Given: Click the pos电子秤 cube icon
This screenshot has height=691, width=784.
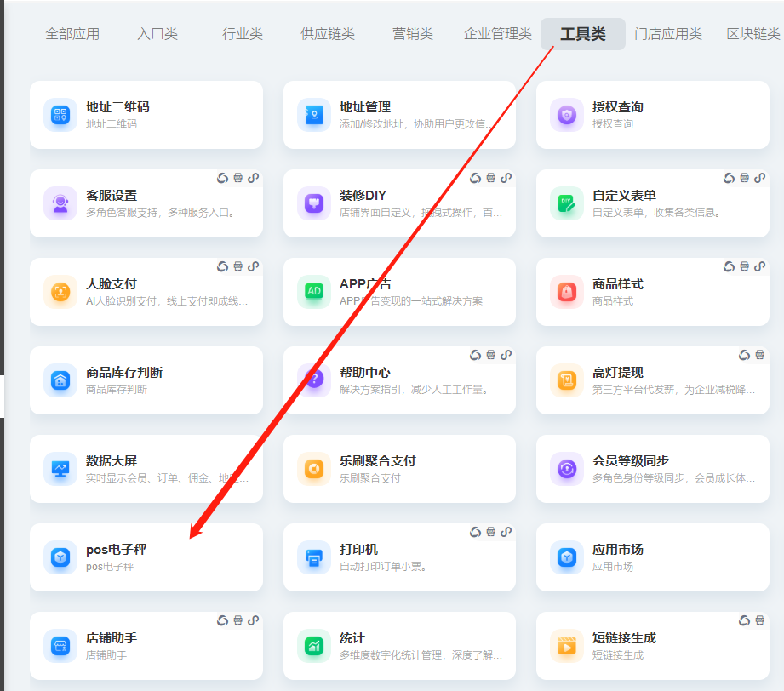Looking at the screenshot, I should [60, 557].
